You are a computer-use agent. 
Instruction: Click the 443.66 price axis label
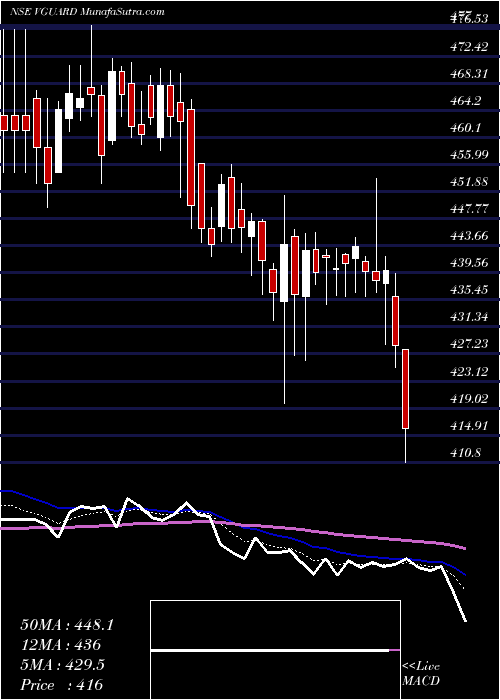click(469, 236)
